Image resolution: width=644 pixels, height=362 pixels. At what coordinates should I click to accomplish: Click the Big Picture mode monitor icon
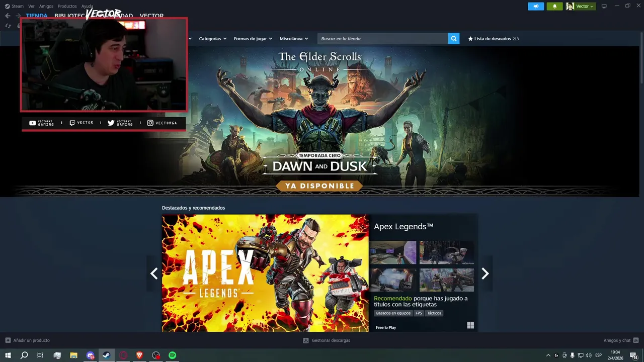[604, 6]
